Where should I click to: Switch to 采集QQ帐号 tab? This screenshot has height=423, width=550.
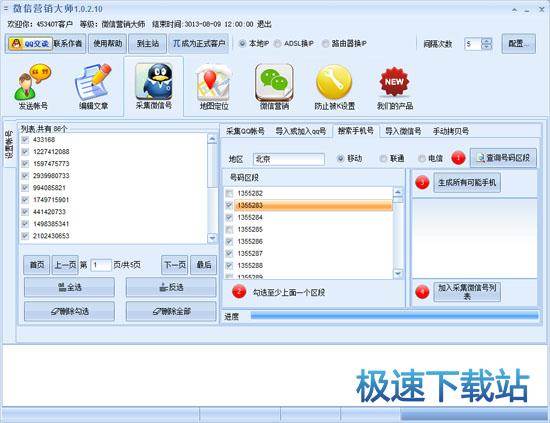[x=245, y=131]
